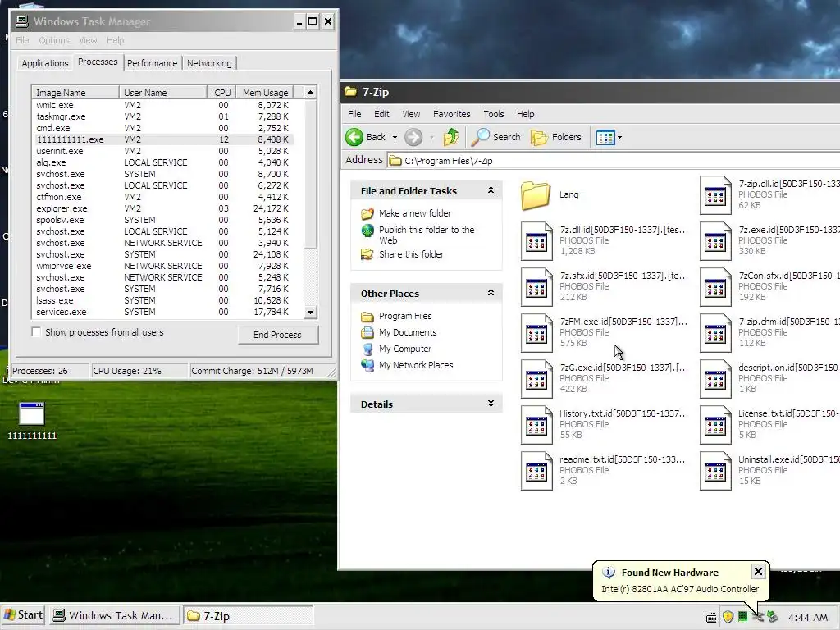Select the 1111111111.exe process row
Image resolution: width=840 pixels, height=630 pixels.
pyautogui.click(x=163, y=139)
